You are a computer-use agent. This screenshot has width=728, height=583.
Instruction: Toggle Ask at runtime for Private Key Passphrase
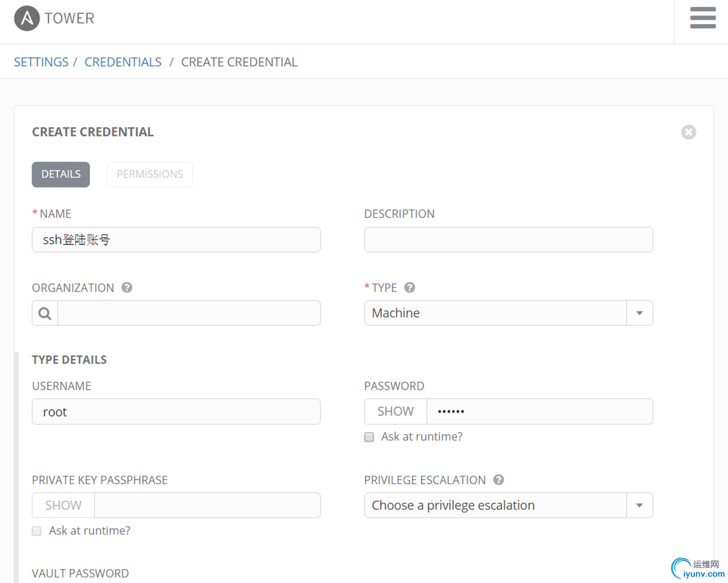37,531
